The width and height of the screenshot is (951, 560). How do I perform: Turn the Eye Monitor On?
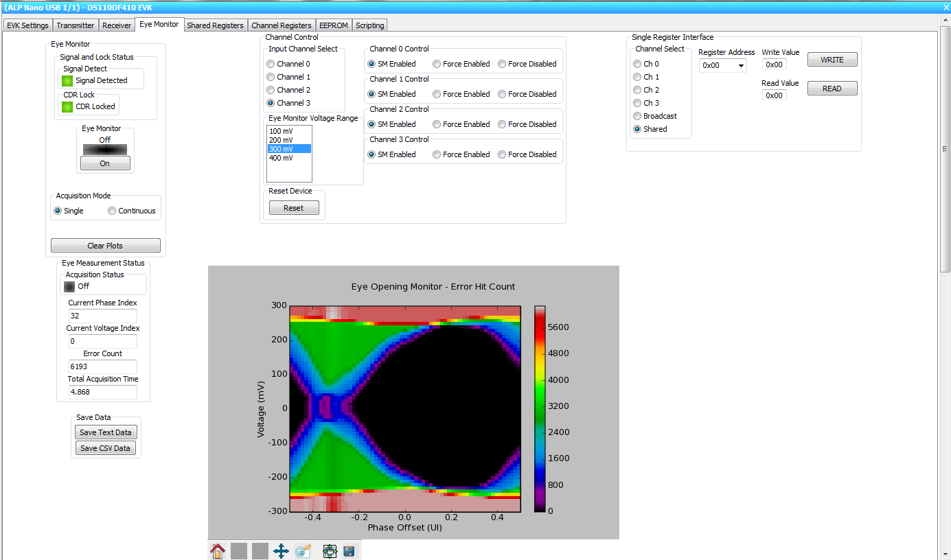(104, 163)
